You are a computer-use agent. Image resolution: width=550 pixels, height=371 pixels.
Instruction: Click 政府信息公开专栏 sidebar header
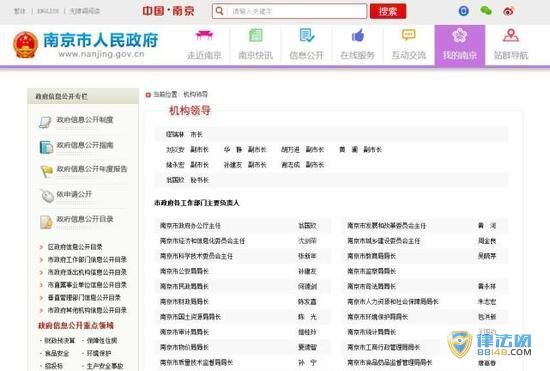click(x=83, y=96)
